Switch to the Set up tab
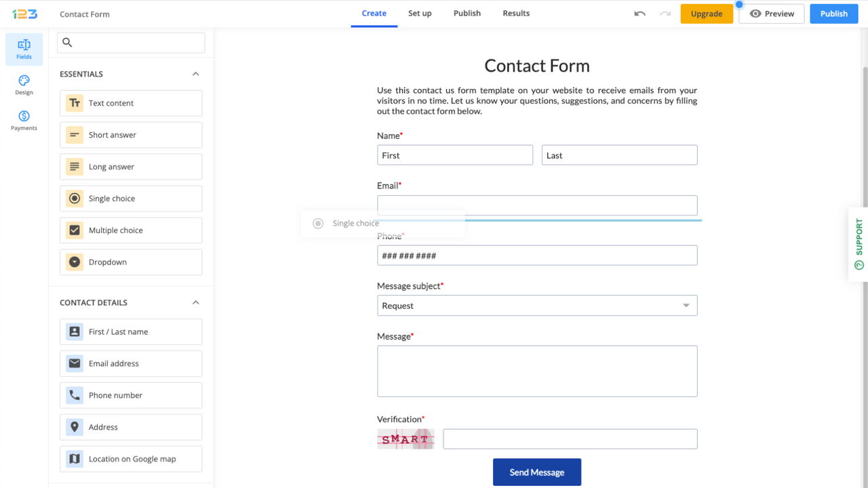This screenshot has height=488, width=868. 420,13
